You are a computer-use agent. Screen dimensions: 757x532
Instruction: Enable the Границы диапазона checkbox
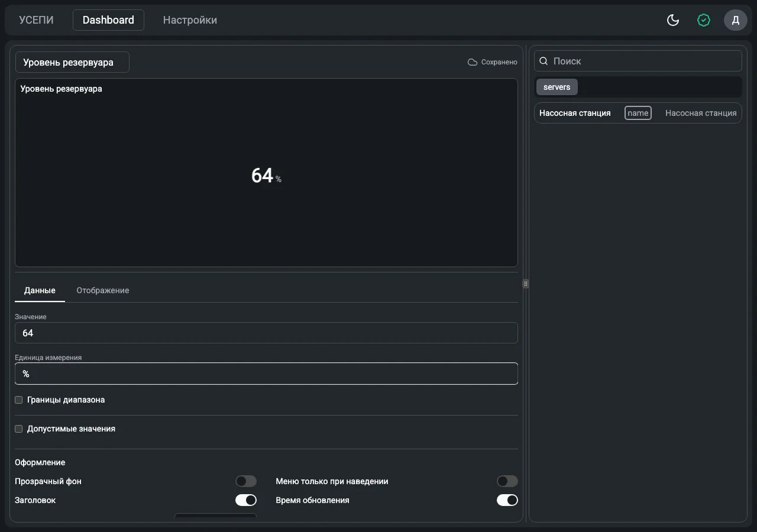coord(18,400)
